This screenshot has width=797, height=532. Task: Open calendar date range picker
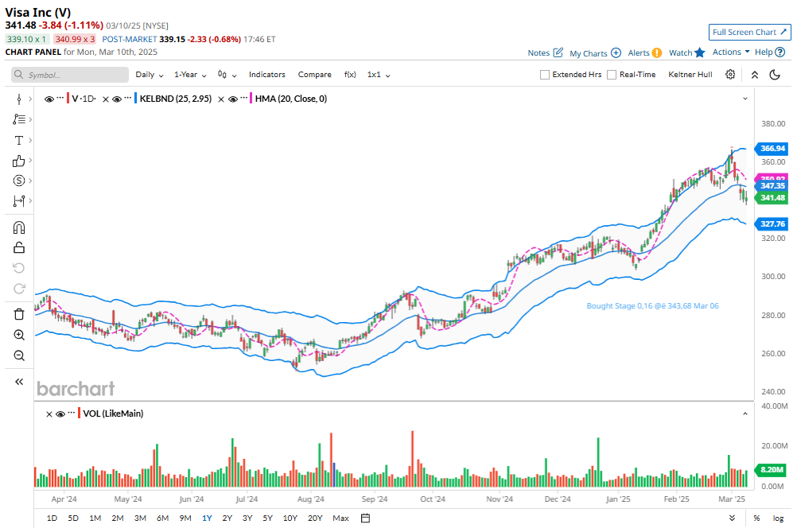[x=365, y=518]
